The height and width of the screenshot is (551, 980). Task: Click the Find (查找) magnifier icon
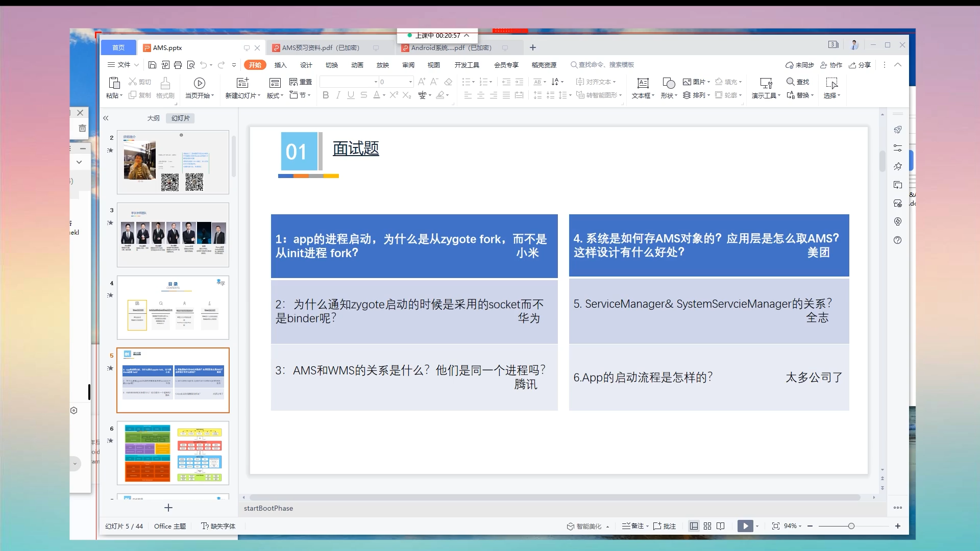(791, 82)
